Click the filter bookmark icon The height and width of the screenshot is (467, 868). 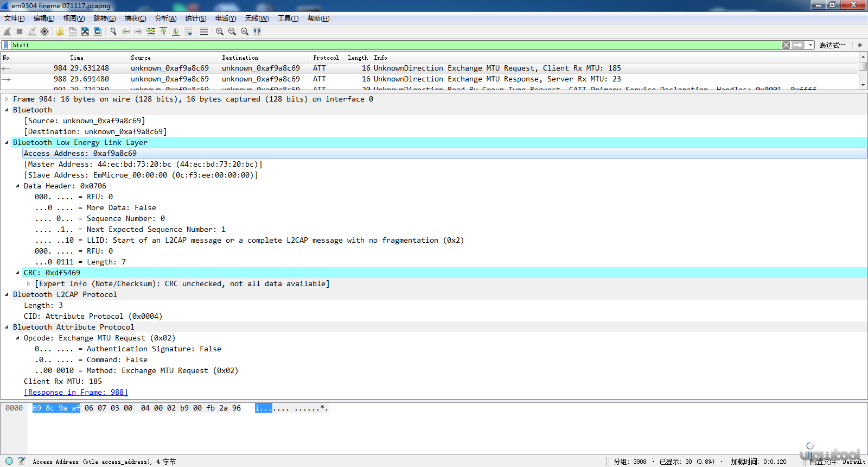tap(6, 45)
